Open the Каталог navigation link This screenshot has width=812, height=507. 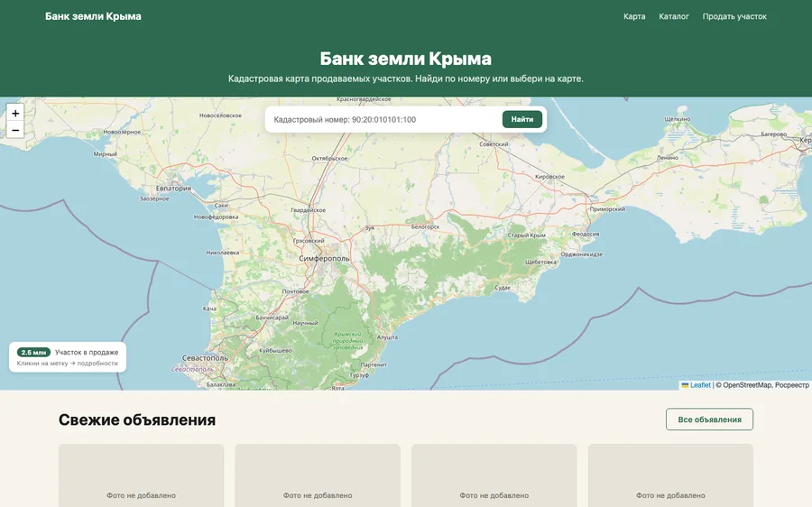pos(674,16)
